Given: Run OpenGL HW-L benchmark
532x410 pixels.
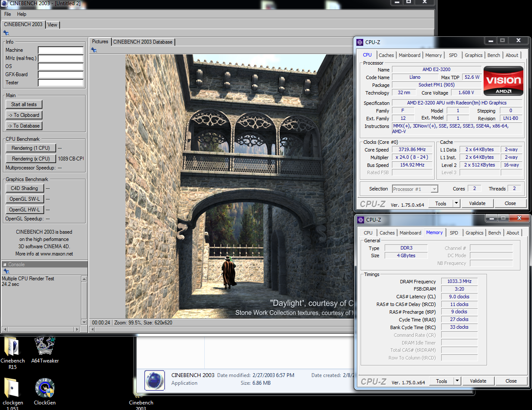Looking at the screenshot, I should point(24,210).
